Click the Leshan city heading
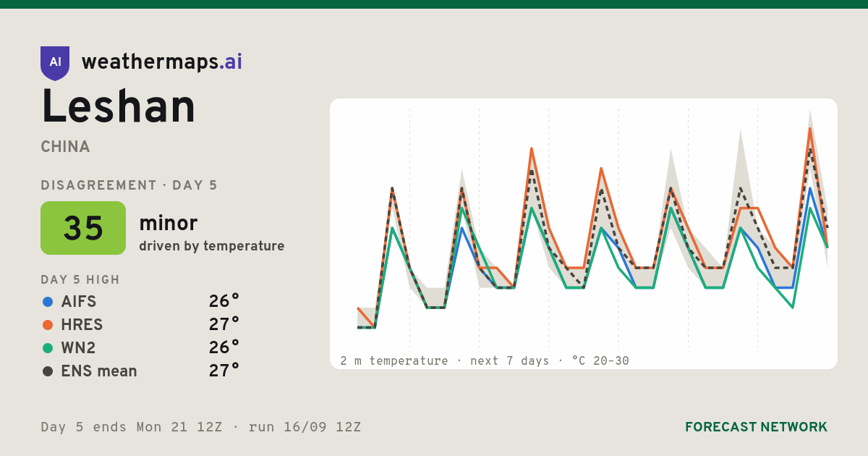Screen dimensions: 868x456 click(x=119, y=107)
